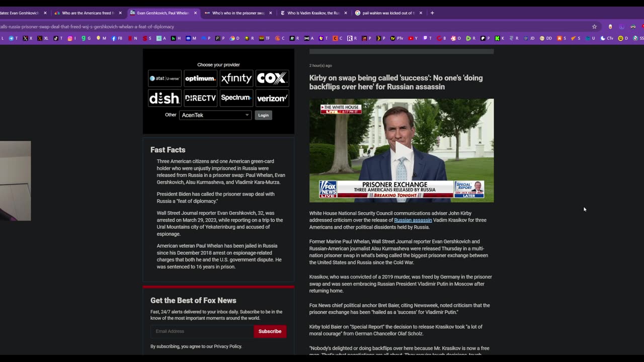This screenshot has width=644, height=362.
Task: Open a new browser tab
Action: coord(432,13)
